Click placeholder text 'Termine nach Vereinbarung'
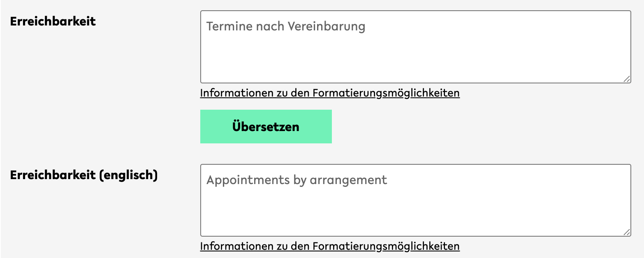The image size is (644, 258). coord(286,26)
